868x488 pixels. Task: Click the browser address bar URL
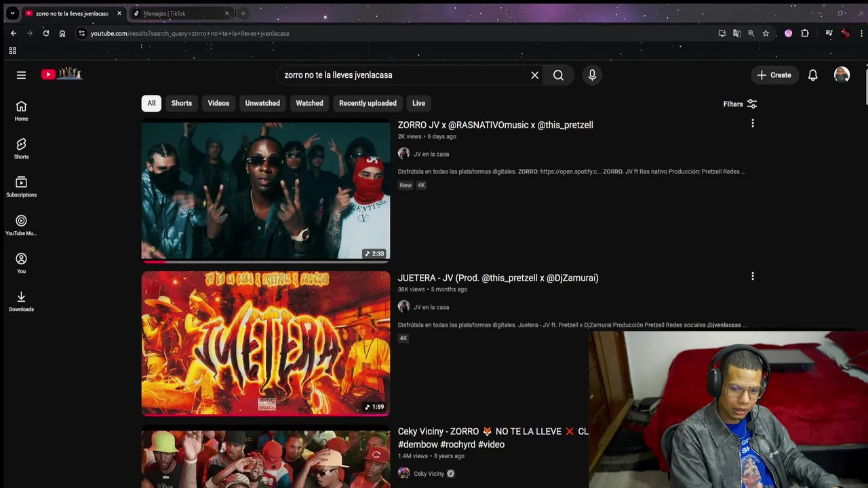(190, 33)
